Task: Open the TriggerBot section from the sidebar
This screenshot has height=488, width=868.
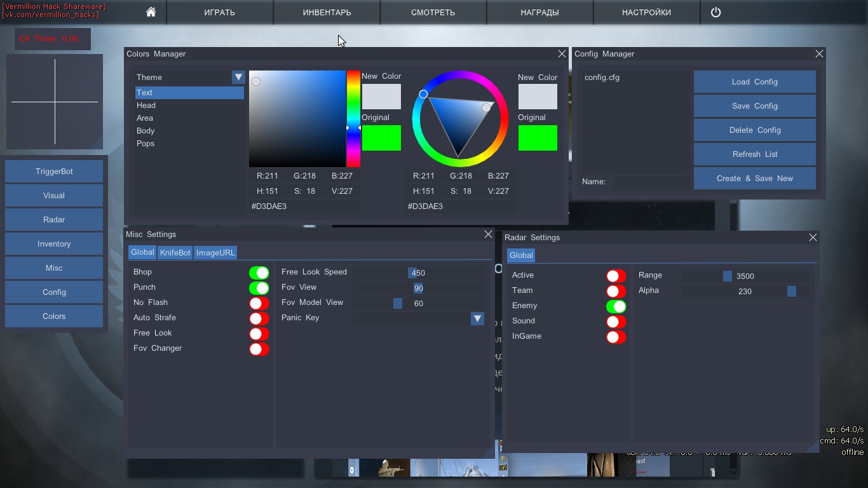Action: 54,172
